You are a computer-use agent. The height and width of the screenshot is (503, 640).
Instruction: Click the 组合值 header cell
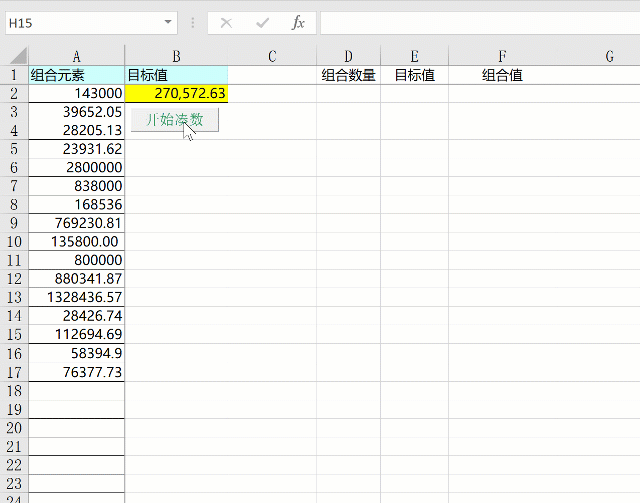[x=502, y=75]
